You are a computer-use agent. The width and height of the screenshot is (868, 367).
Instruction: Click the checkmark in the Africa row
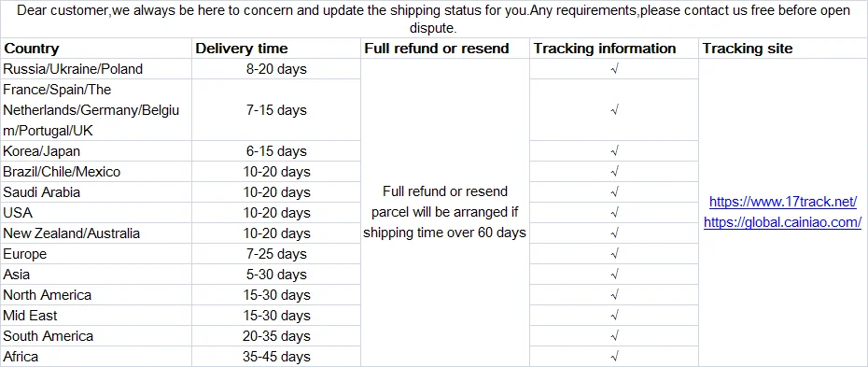614,356
